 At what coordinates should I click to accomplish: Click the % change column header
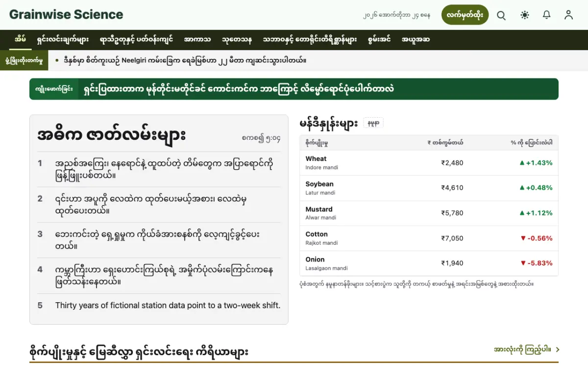pyautogui.click(x=532, y=143)
